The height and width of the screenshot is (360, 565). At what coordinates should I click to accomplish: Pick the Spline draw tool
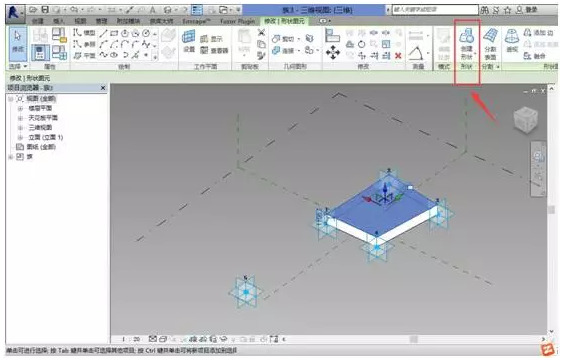click(x=103, y=55)
